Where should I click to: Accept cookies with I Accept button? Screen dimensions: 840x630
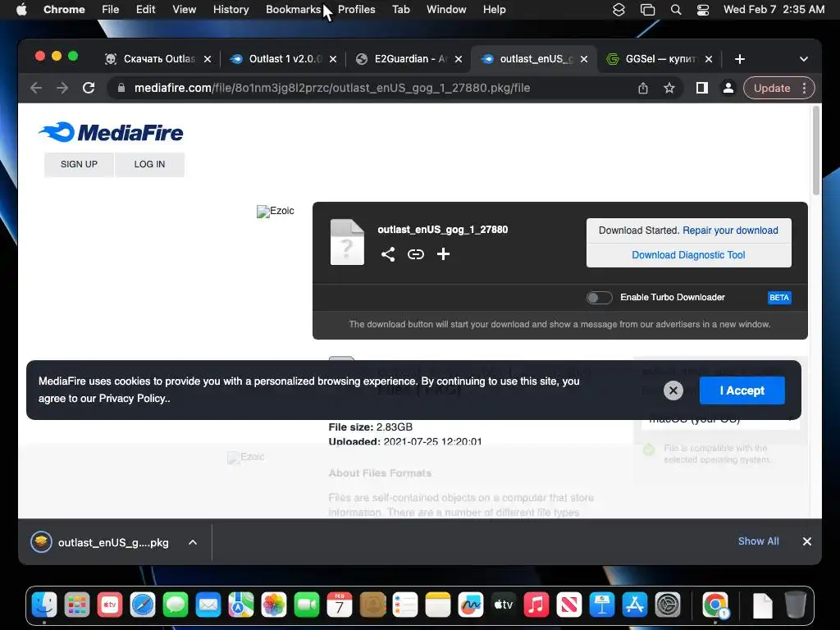742,390
